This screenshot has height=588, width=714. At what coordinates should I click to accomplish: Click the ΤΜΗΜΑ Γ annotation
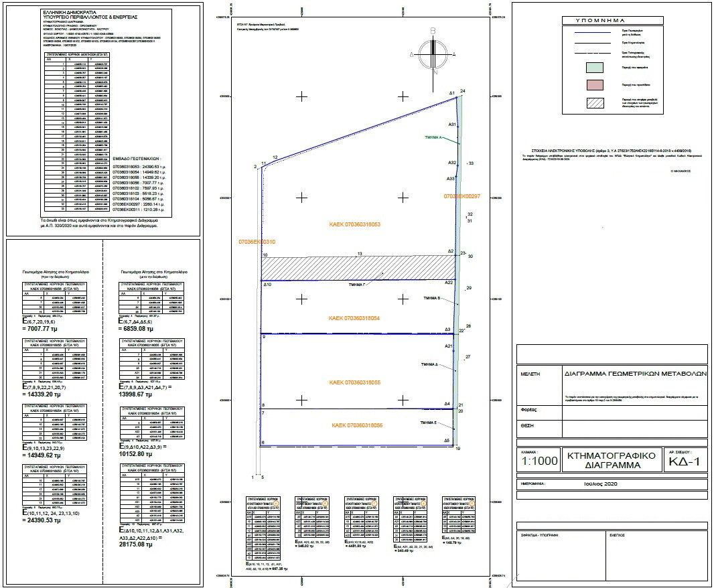pyautogui.click(x=358, y=285)
